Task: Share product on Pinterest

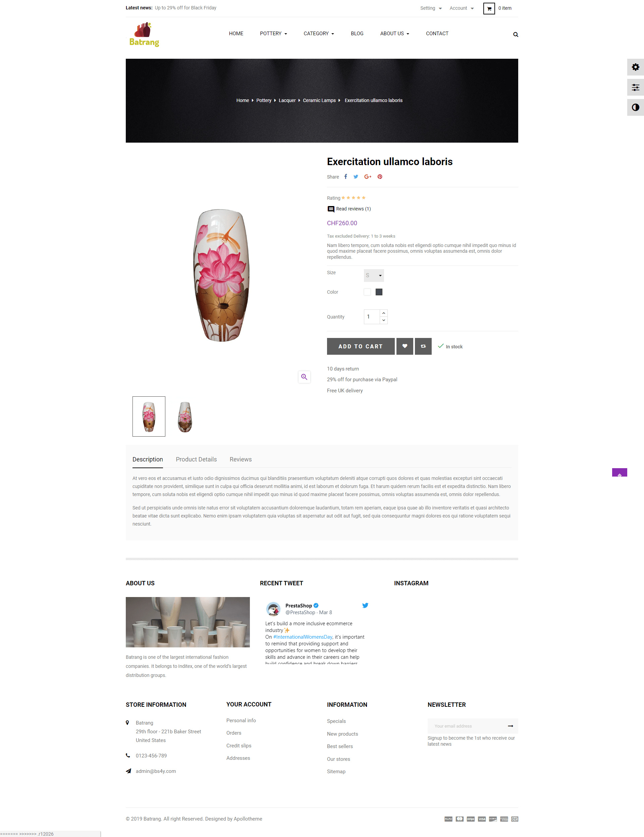Action: point(380,177)
